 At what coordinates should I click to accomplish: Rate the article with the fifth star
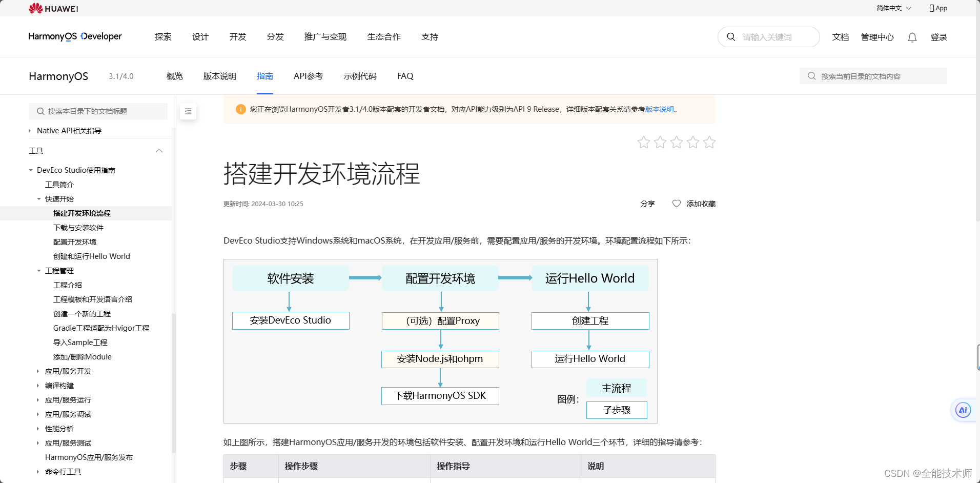[709, 142]
